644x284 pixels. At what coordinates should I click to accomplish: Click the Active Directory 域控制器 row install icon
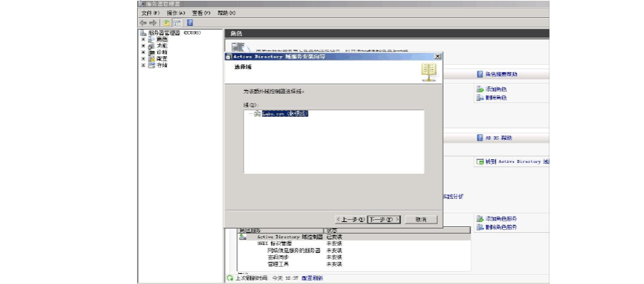click(x=243, y=237)
